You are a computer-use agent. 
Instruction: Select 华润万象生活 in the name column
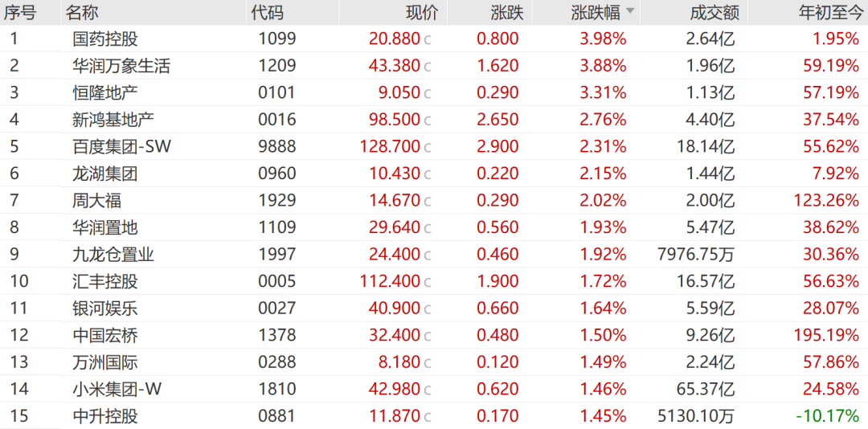pos(121,66)
